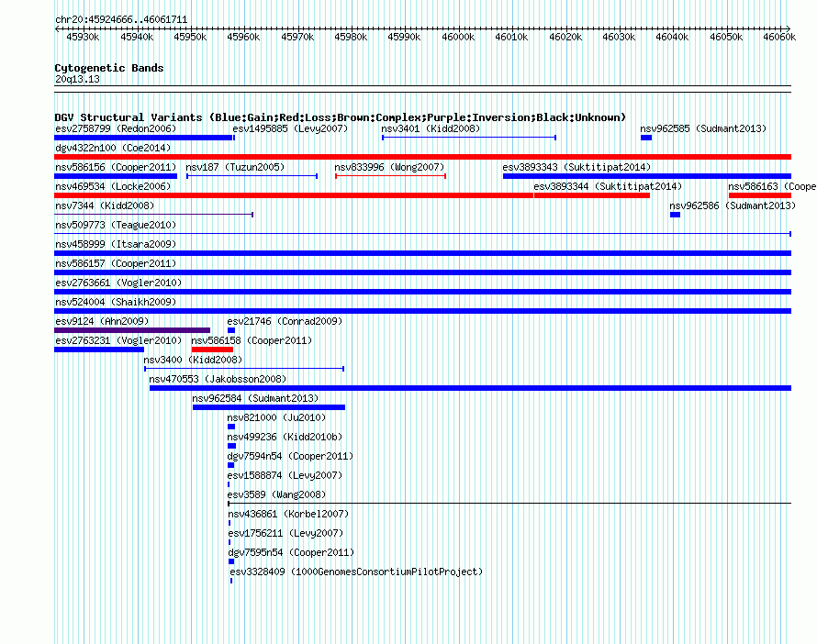Click esv3893343 (Suktitipat2014) variant label
This screenshot has height=644, width=817.
pos(576,167)
